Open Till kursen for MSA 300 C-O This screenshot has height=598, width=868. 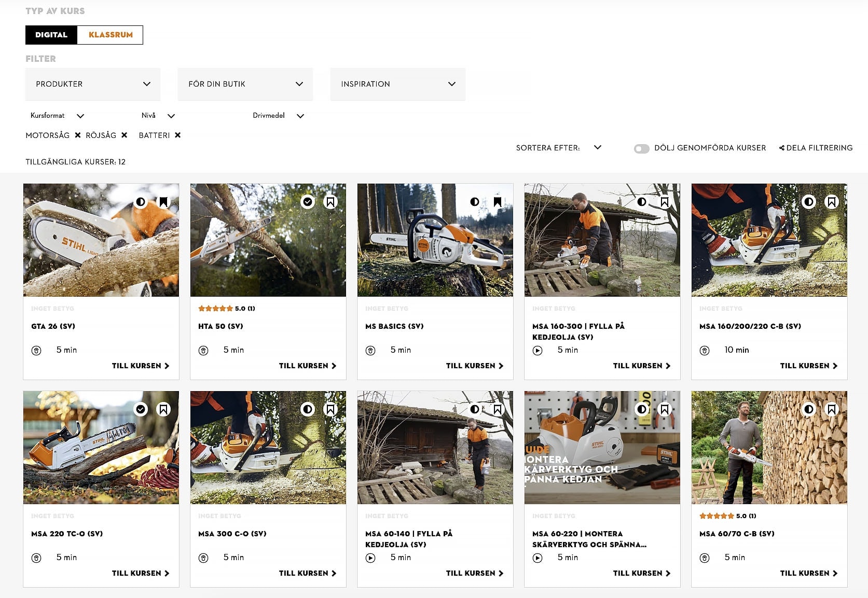coord(308,573)
